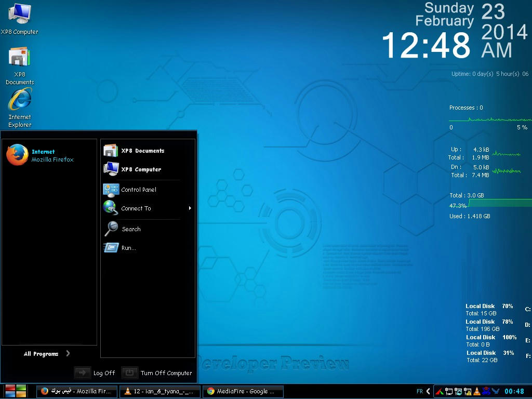This screenshot has height=399, width=532.
Task: Click the Connect To globe icon
Action: click(x=111, y=208)
